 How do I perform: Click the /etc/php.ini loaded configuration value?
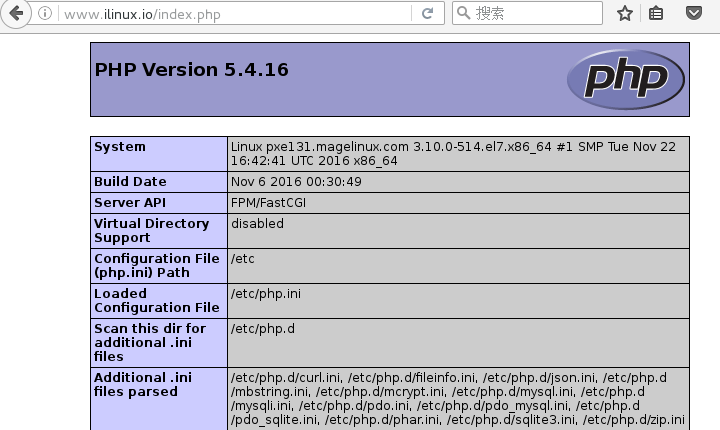[266, 294]
